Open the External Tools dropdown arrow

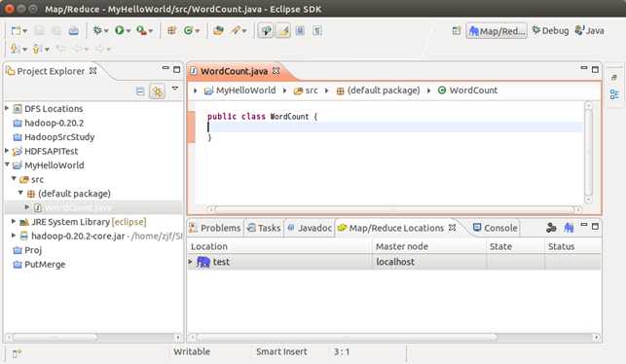tap(151, 31)
